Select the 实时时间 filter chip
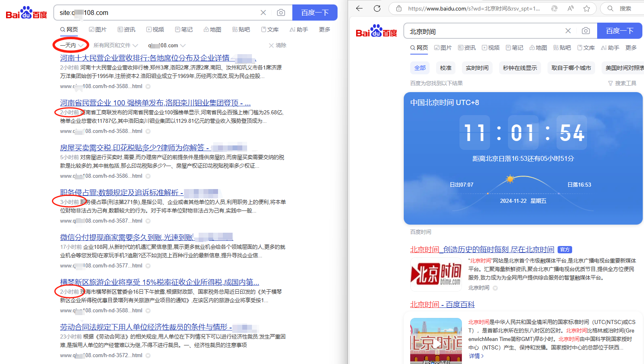This screenshot has width=644, height=364. (x=477, y=68)
